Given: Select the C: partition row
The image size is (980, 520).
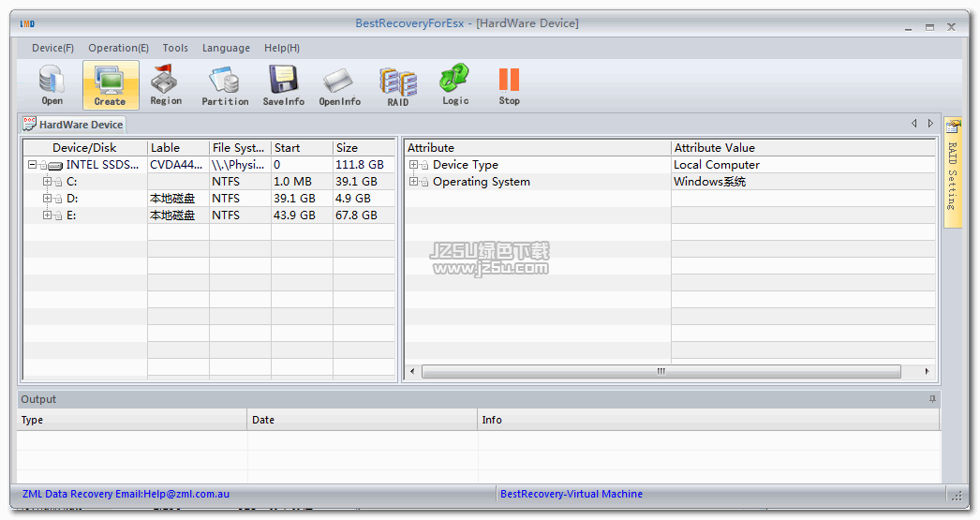Looking at the screenshot, I should click(209, 182).
